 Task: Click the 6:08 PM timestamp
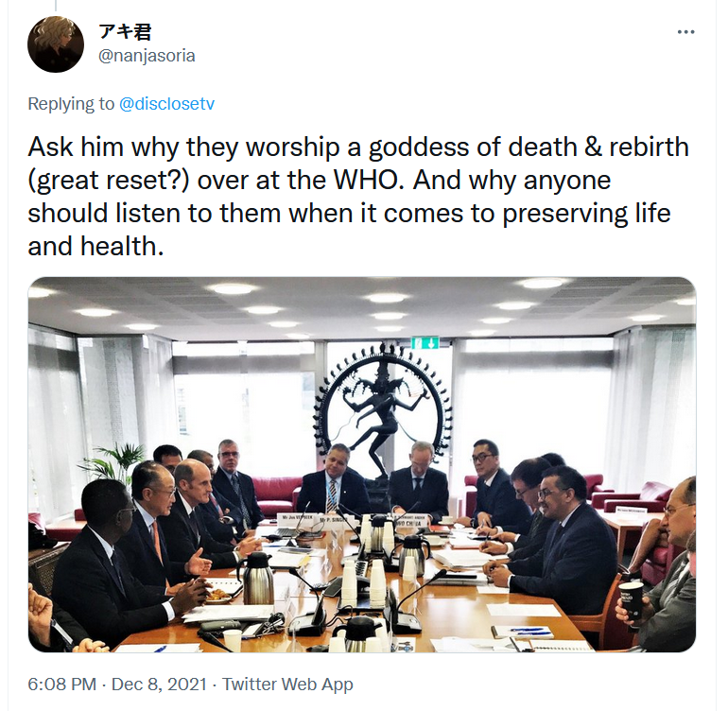pyautogui.click(x=61, y=685)
